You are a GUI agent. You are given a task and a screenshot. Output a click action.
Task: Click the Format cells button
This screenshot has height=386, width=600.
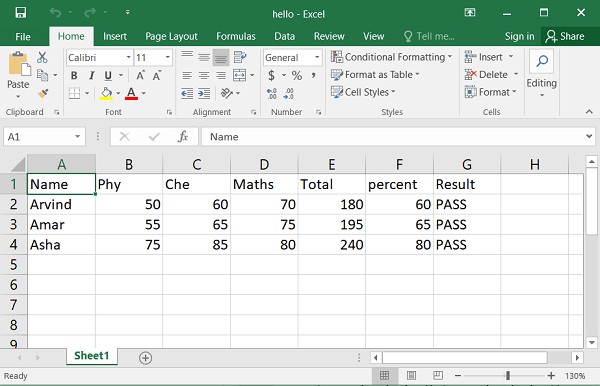click(x=491, y=92)
